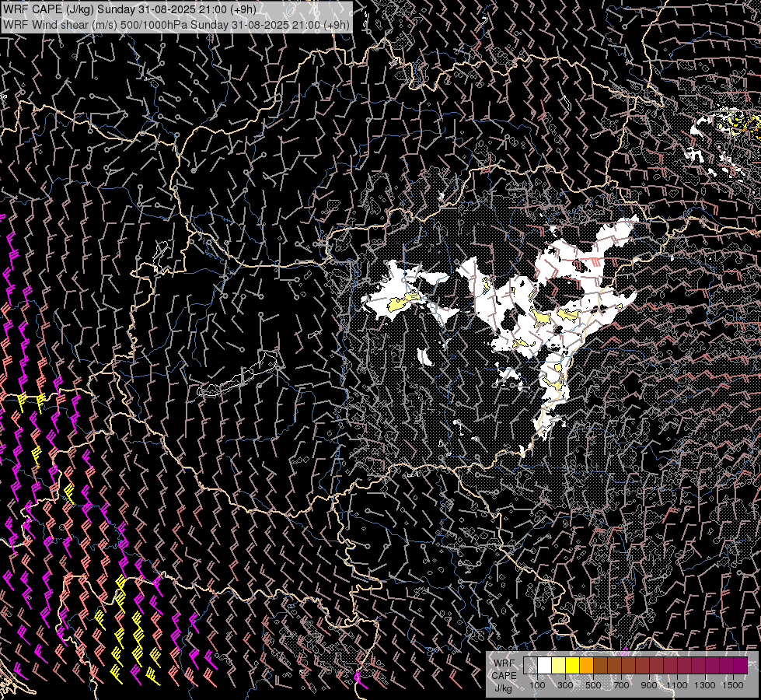The width and height of the screenshot is (761, 700).
Task: Click the bright yellow 300–400 J/kg swatch
Action: click(x=573, y=665)
